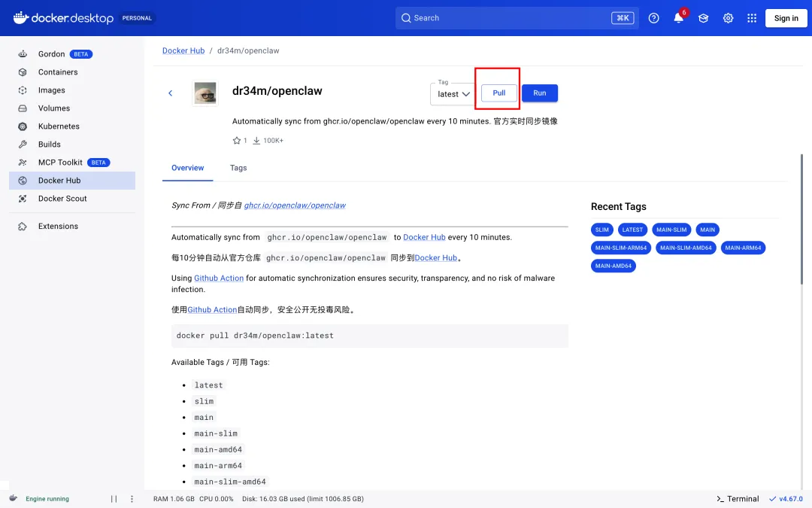Open Docker Hub link in English sentence
Viewport: 812px width, 508px height.
tap(424, 237)
